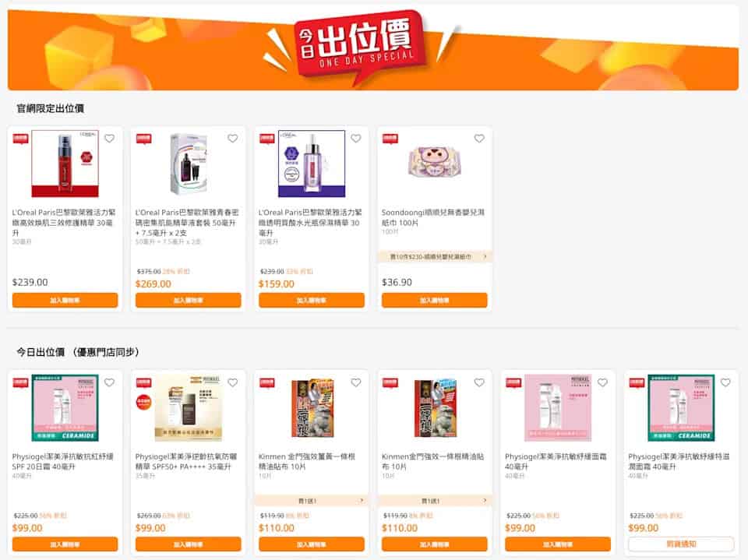Viewport: 748px width, 560px height.
Task: Click restock notification button on last Physiogel item
Action: click(681, 544)
